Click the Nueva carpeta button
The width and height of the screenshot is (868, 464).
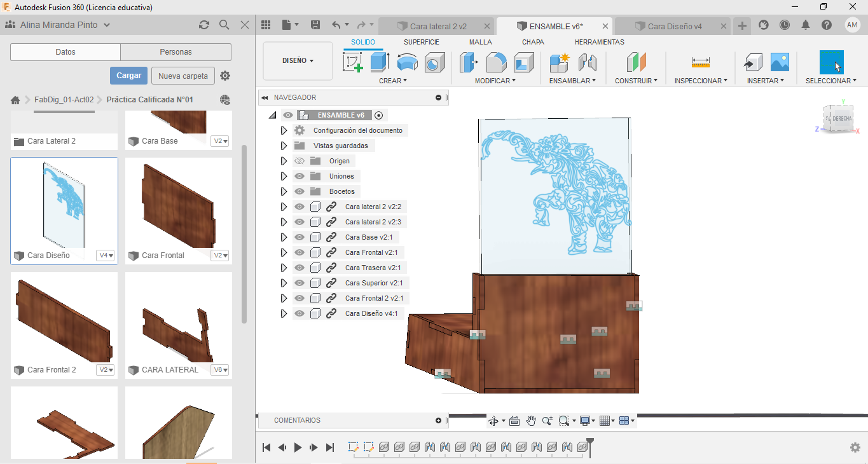(x=183, y=76)
